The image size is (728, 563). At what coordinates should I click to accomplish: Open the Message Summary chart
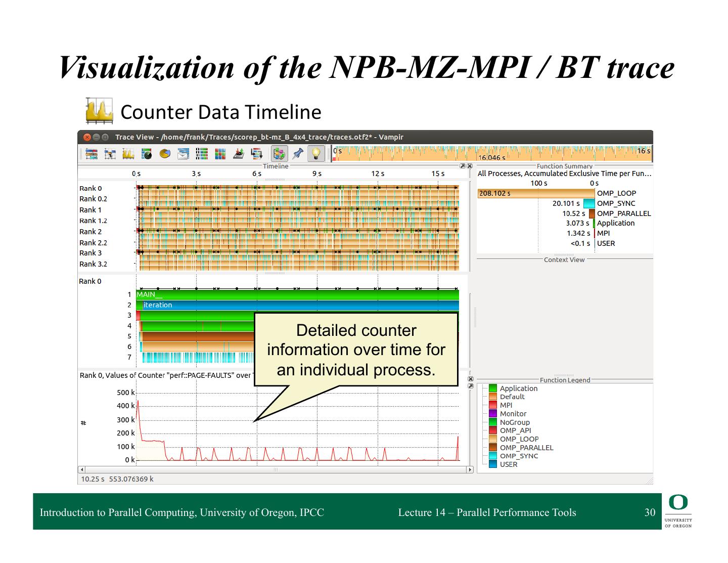[184, 154]
